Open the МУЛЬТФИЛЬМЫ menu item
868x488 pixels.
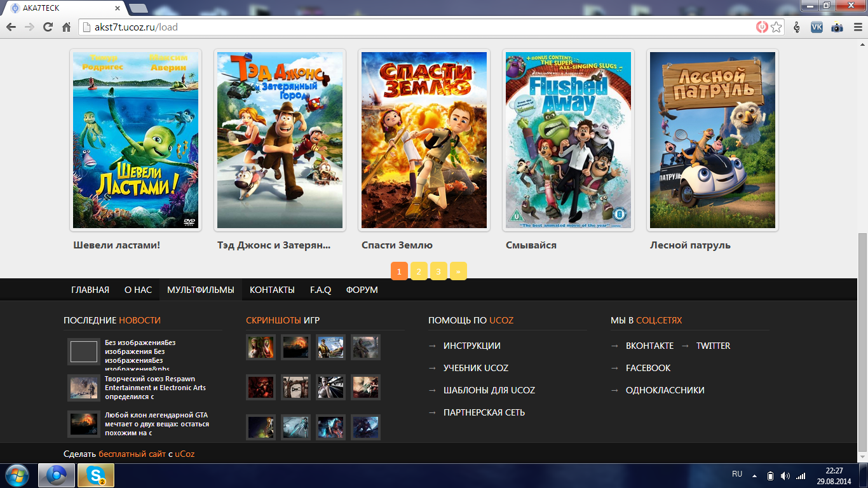201,290
